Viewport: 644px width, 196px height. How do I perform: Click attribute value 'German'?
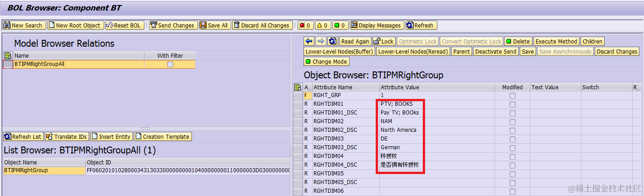[390, 147]
